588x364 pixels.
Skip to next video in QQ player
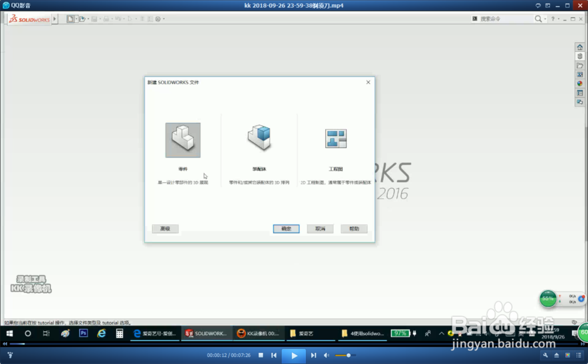(x=313, y=355)
